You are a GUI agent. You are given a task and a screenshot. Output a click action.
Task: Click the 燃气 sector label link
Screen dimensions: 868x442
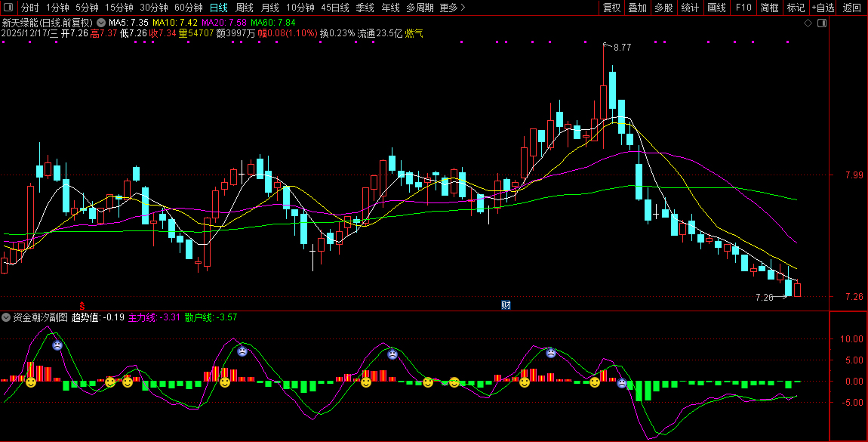coord(414,33)
